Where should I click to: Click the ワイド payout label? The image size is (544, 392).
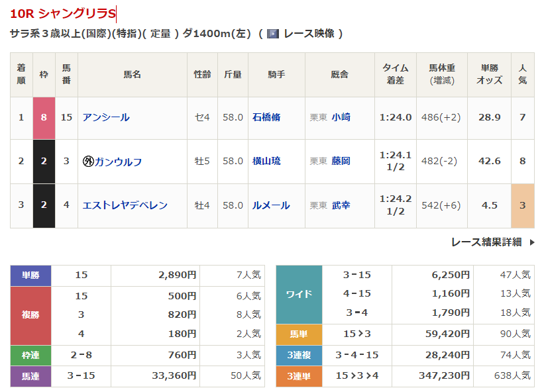(x=299, y=295)
